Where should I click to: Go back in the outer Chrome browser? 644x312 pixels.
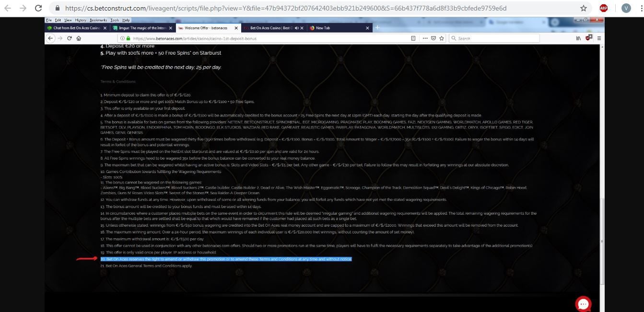pos(8,8)
